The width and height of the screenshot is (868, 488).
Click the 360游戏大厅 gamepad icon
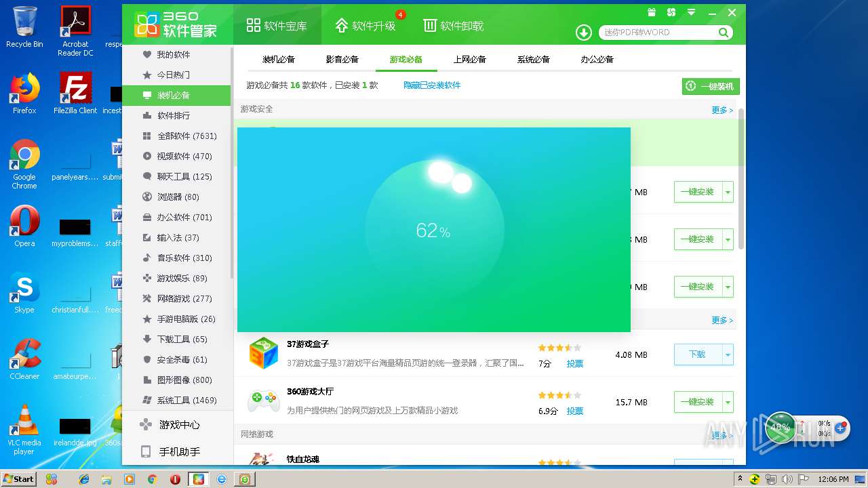click(x=263, y=401)
